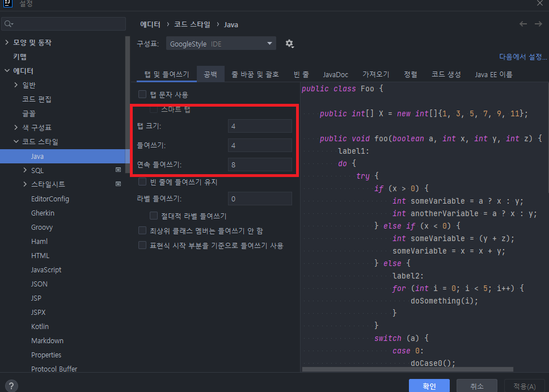Expand the SQL tree node

pos(24,170)
